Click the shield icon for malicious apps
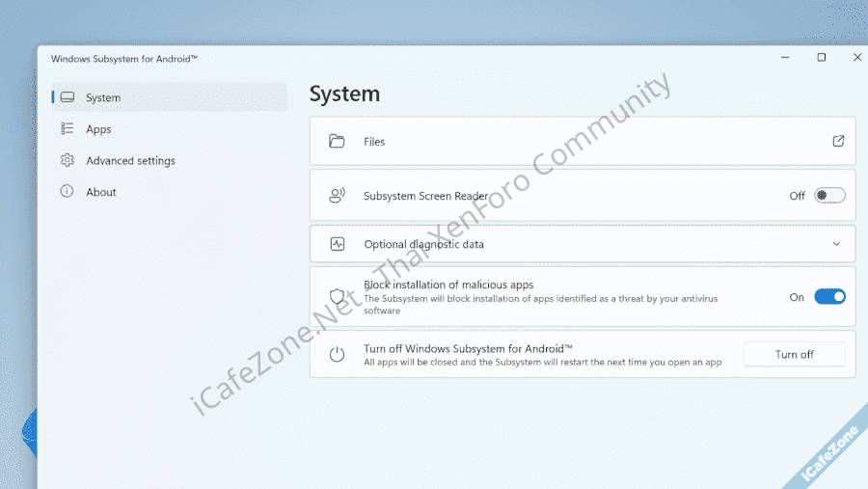868x489 pixels. tap(337, 297)
